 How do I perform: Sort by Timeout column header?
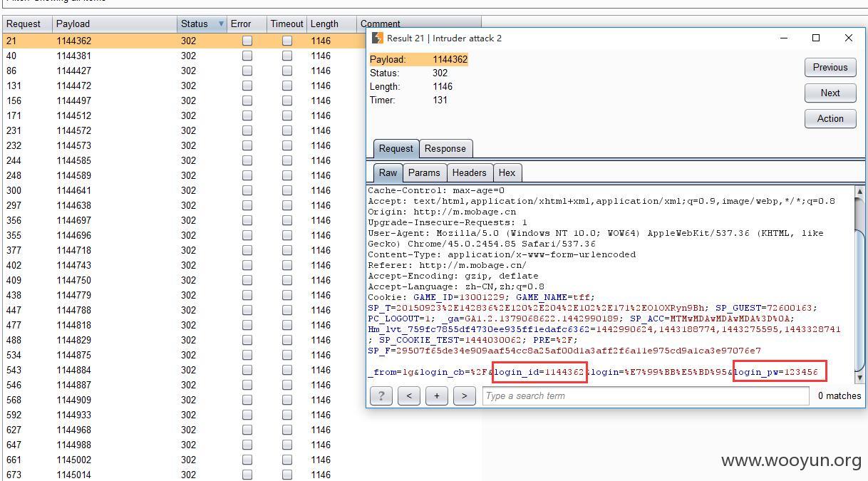click(286, 24)
